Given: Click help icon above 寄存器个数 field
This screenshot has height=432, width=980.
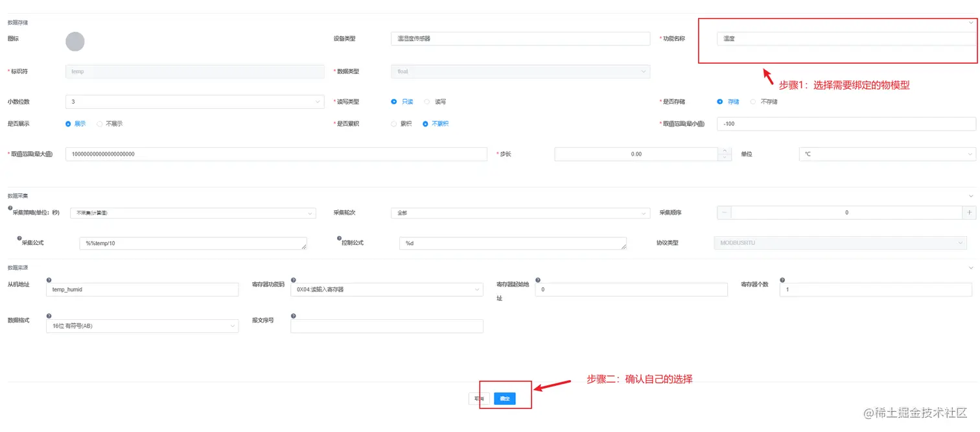Looking at the screenshot, I should [782, 280].
